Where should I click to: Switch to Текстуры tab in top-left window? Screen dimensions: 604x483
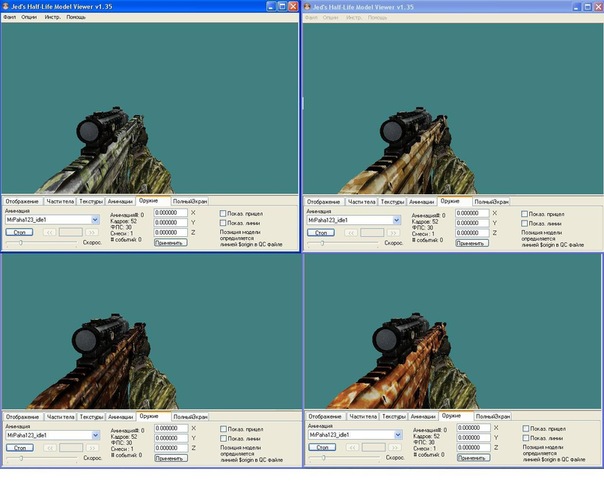coord(91,201)
